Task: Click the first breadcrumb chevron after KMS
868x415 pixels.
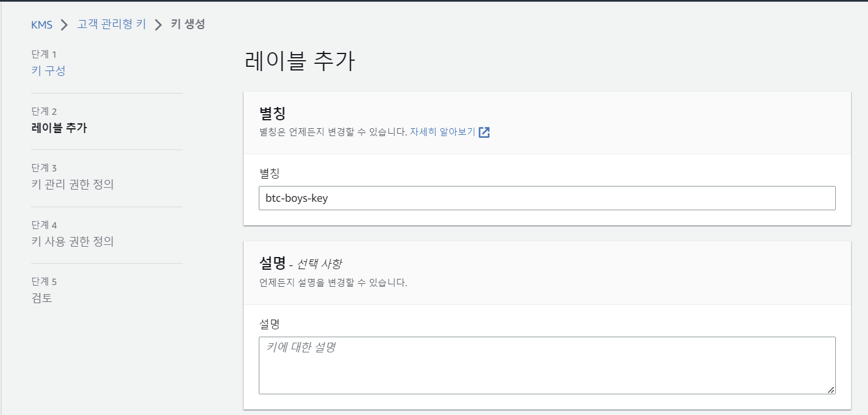Action: pos(64,26)
